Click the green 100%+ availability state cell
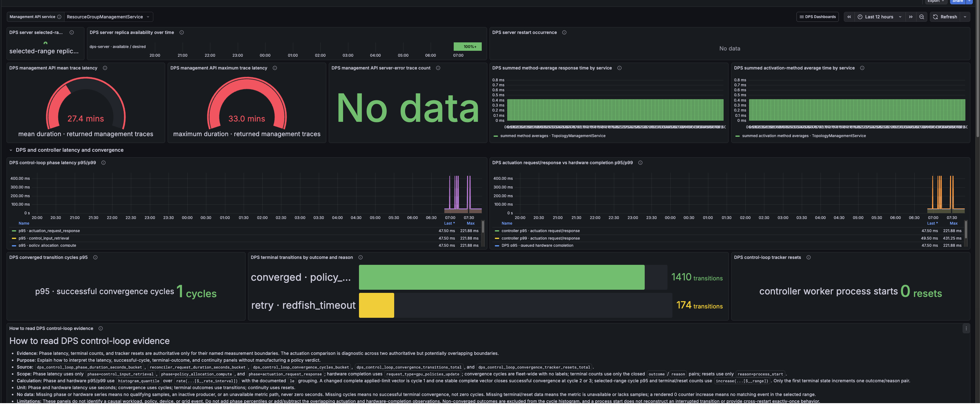The width and height of the screenshot is (980, 410). click(467, 46)
